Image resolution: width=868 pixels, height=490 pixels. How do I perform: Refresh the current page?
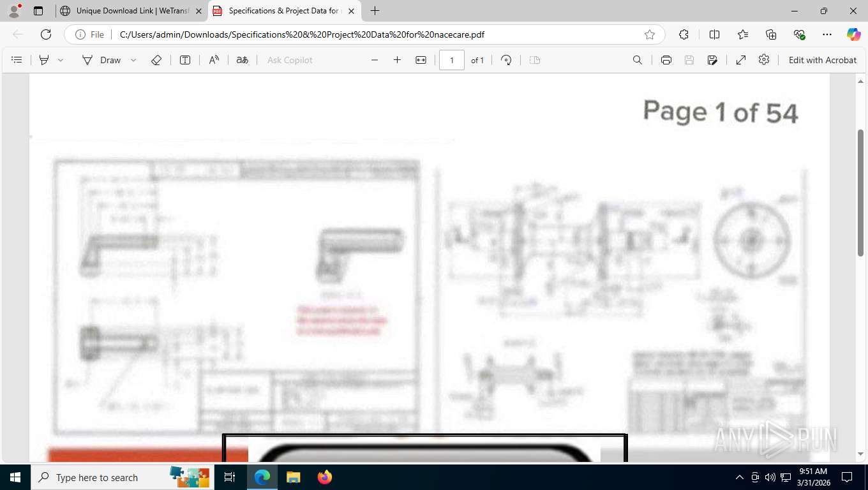click(46, 34)
